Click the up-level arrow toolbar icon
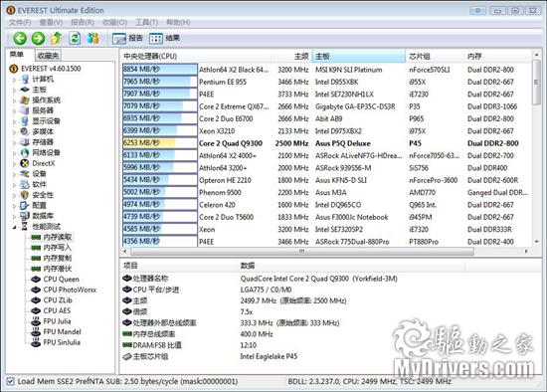 point(57,38)
